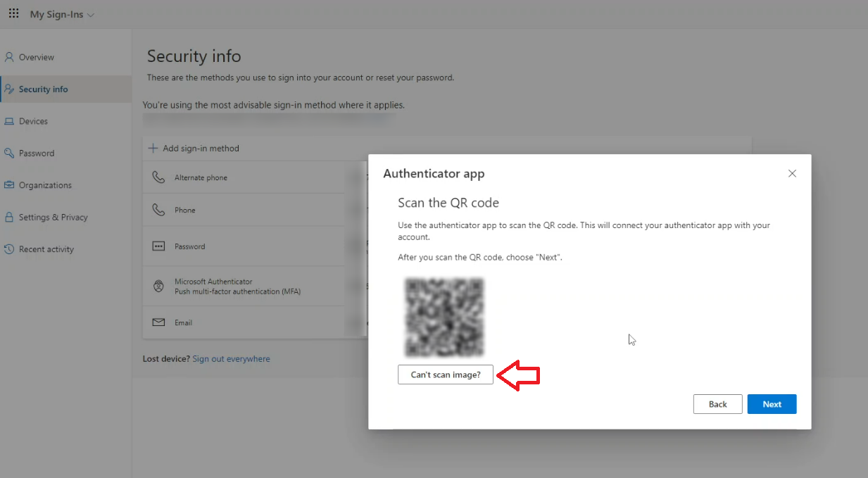Click the Authenticator app dialog title
868x478 pixels.
click(434, 174)
